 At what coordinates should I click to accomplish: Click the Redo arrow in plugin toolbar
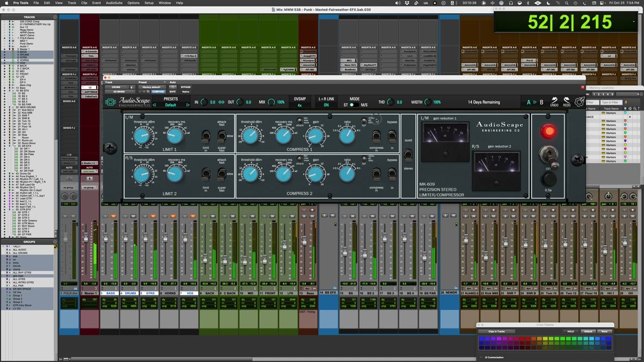pyautogui.click(x=567, y=102)
